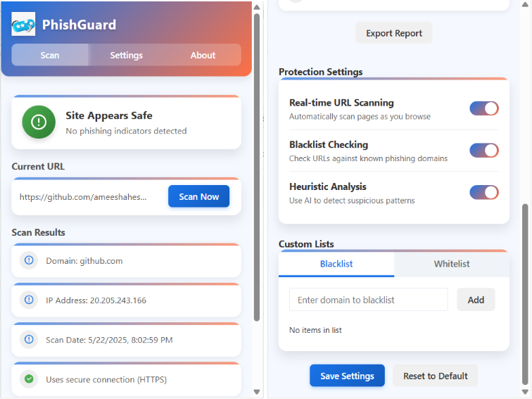Click the green Site Appears Safe status icon
The width and height of the screenshot is (532, 399).
39,122
